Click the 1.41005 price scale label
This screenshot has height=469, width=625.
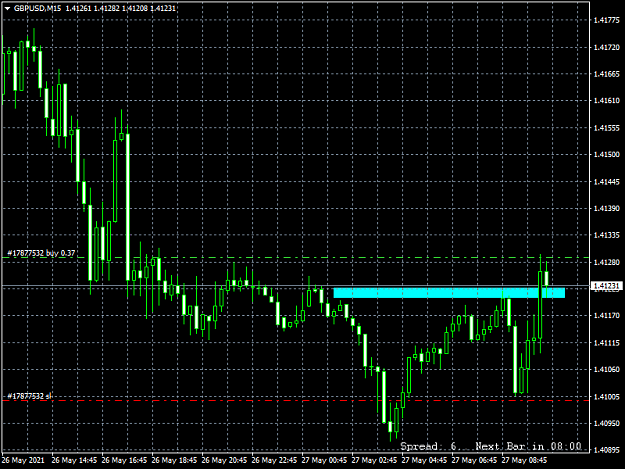606,396
